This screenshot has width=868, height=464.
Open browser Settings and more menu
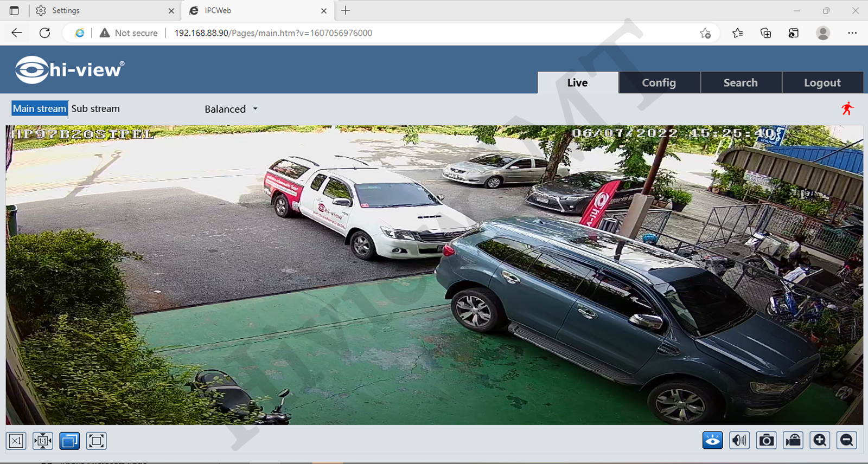(852, 33)
